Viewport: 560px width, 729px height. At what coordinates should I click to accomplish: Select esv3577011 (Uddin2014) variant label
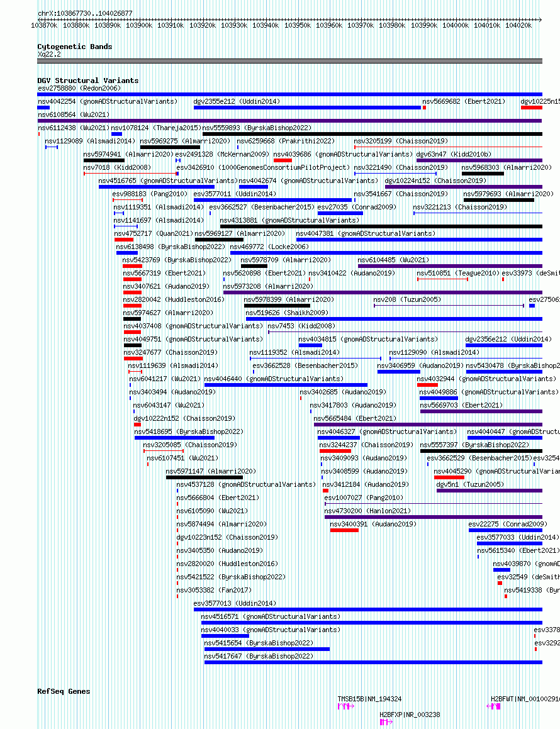click(x=235, y=194)
